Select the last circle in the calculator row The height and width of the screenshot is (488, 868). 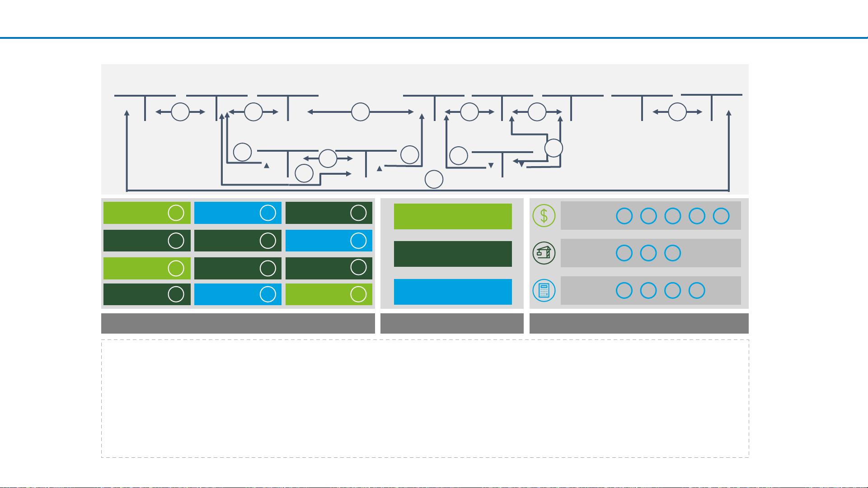coord(697,291)
